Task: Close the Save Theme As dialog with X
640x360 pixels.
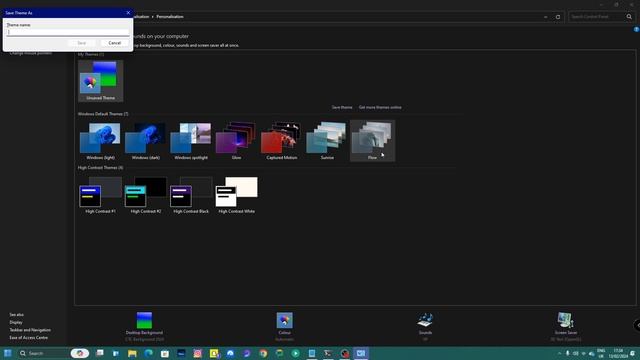Action: [x=128, y=13]
